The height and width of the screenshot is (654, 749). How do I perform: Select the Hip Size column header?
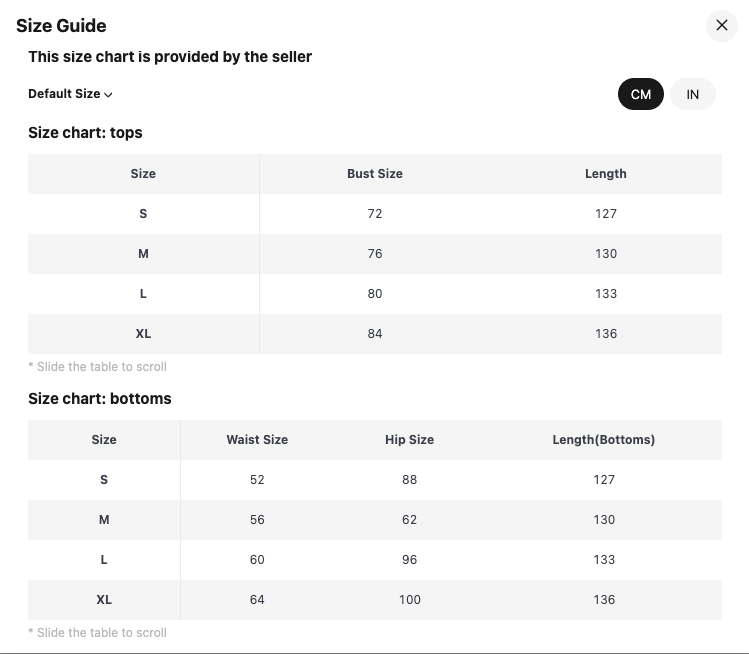click(409, 440)
